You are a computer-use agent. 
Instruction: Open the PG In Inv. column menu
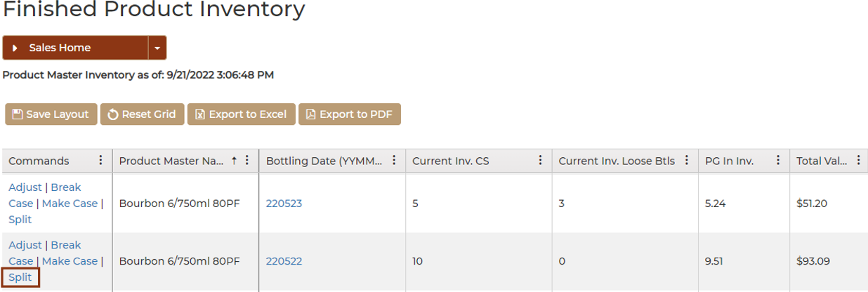(778, 161)
